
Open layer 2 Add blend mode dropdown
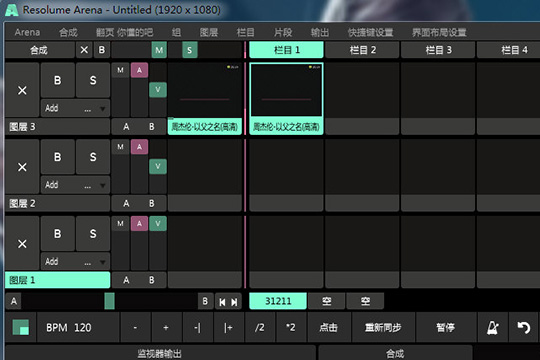pos(75,185)
